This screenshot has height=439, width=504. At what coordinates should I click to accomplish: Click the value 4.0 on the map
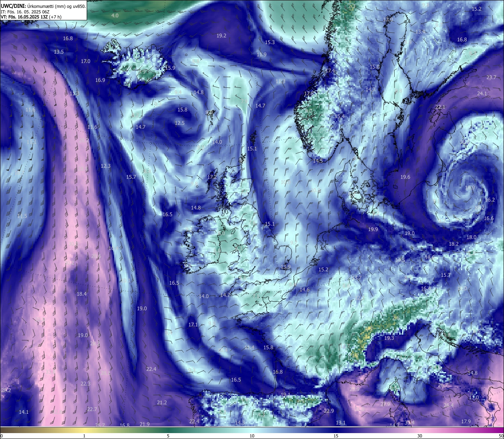point(115,15)
